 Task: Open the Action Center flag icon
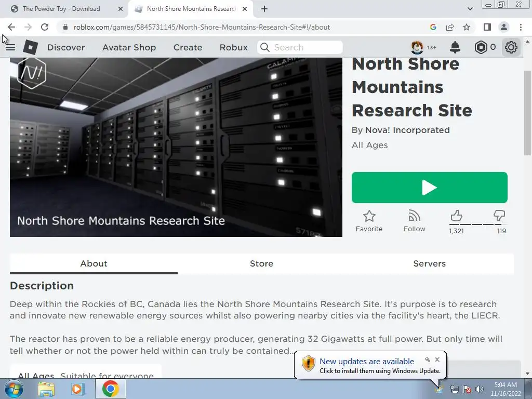tap(467, 389)
